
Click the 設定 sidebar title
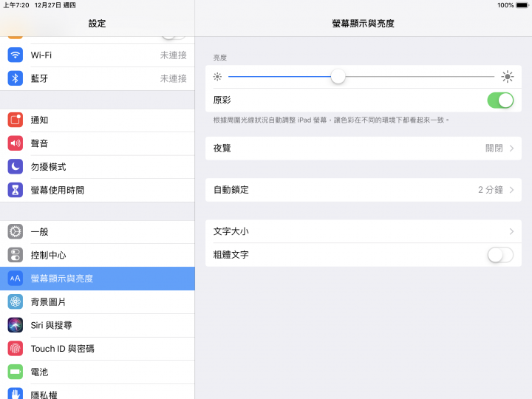97,24
